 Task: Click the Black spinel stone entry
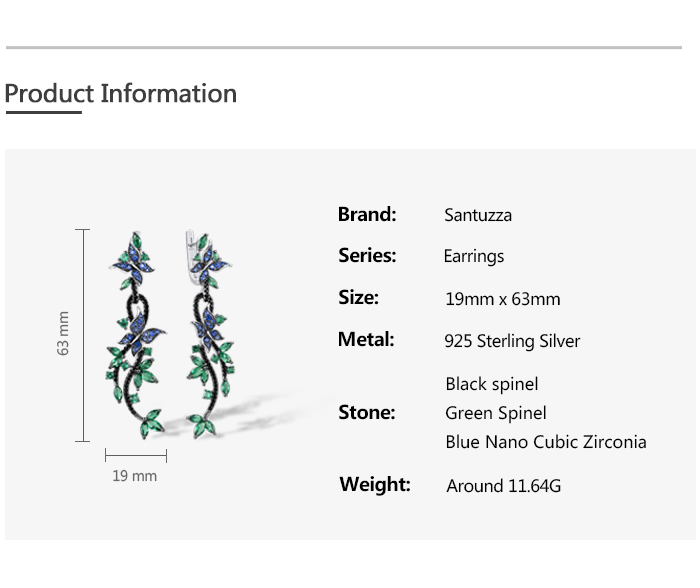(492, 384)
